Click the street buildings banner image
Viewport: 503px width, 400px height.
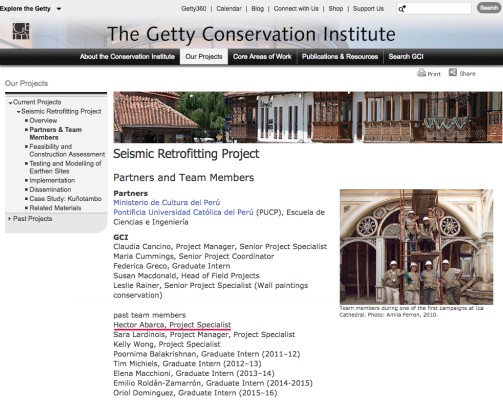[x=308, y=117]
